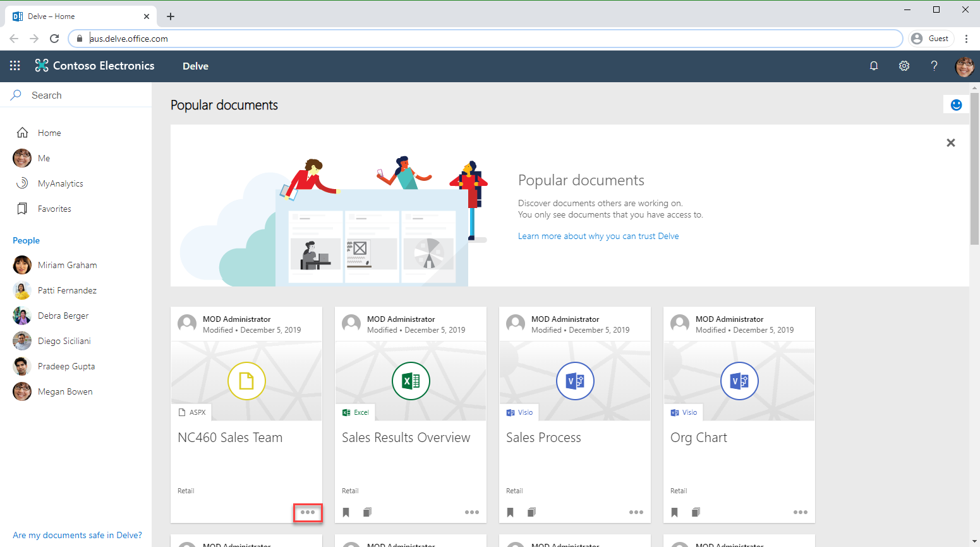Open the notifications bell
This screenshot has height=547, width=980.
874,66
